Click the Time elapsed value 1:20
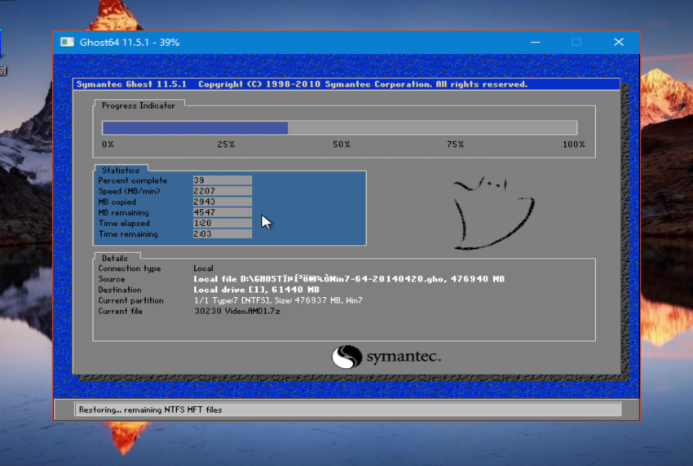Image resolution: width=693 pixels, height=466 pixels. pos(222,223)
